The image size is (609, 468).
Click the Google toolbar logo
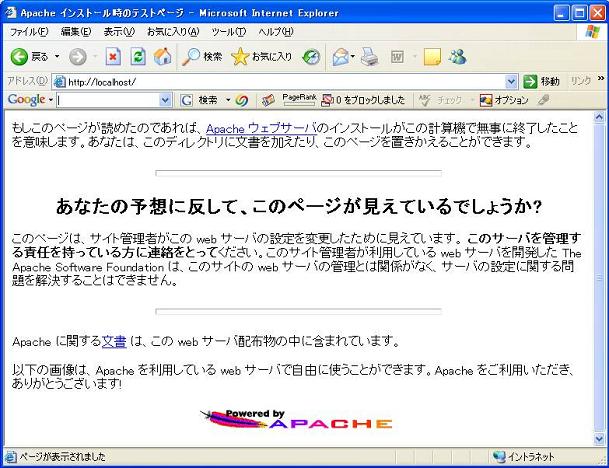(26, 100)
